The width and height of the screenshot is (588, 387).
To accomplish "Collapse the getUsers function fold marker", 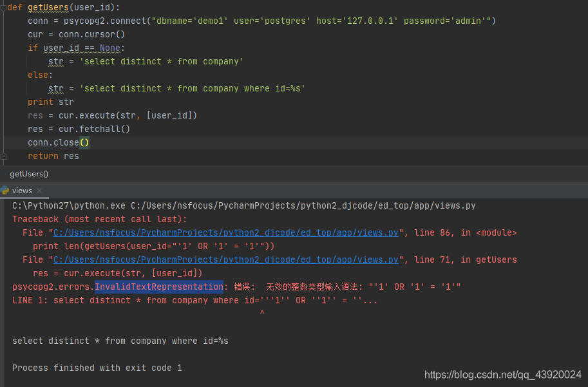I will coord(3,8).
